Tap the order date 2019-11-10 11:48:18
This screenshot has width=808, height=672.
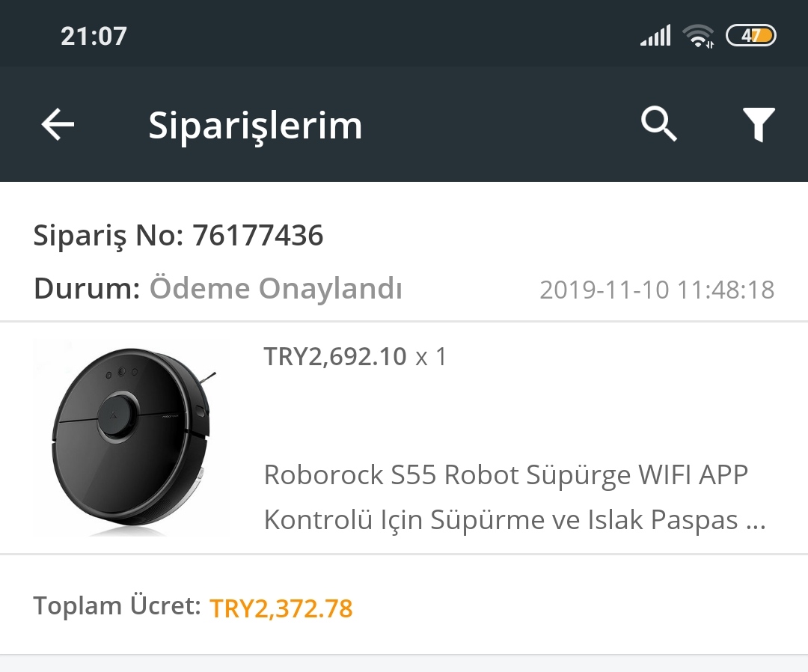657,290
